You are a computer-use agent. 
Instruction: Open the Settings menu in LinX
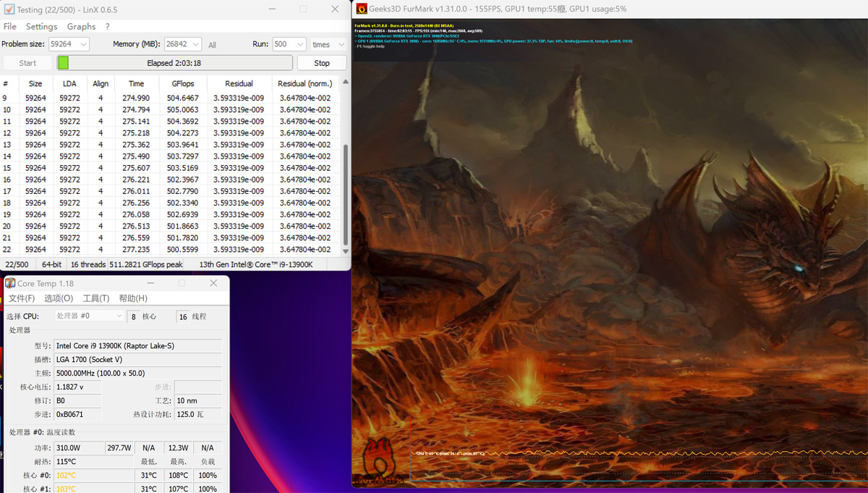(x=41, y=26)
